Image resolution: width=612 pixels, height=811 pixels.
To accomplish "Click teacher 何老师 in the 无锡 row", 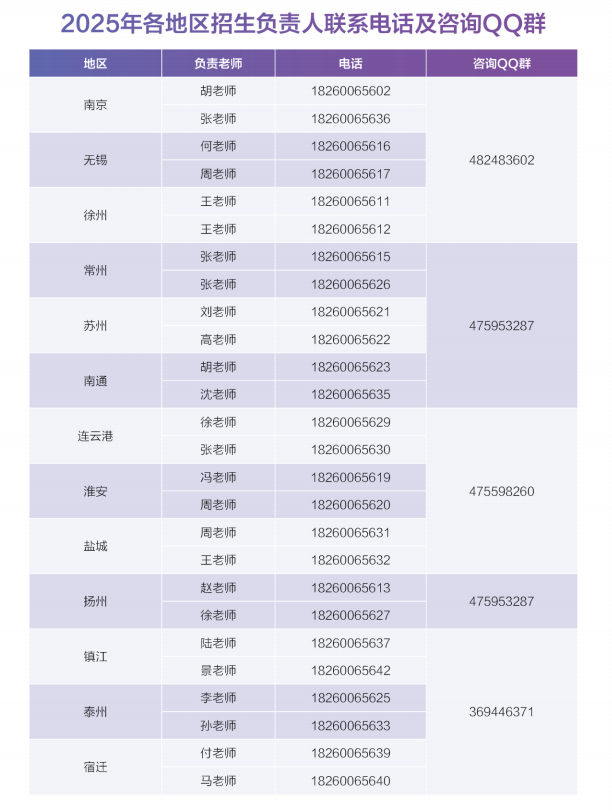I will pos(218,146).
